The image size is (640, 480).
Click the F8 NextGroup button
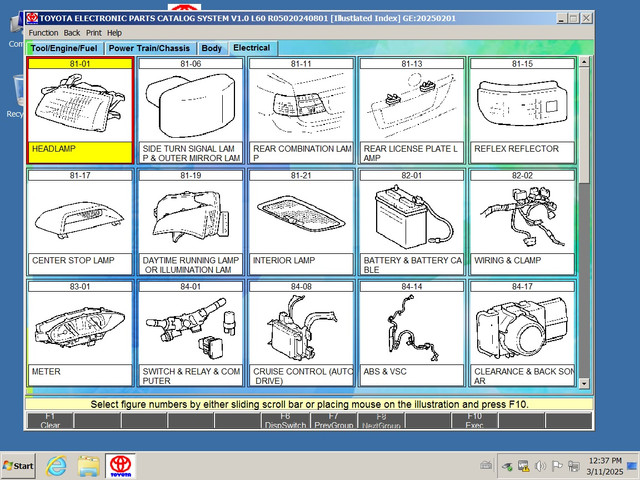381,420
